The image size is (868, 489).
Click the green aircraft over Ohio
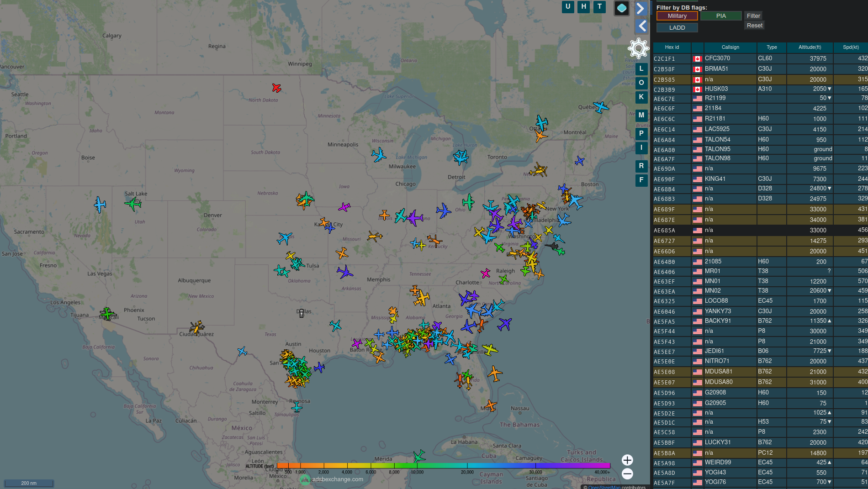pyautogui.click(x=468, y=202)
